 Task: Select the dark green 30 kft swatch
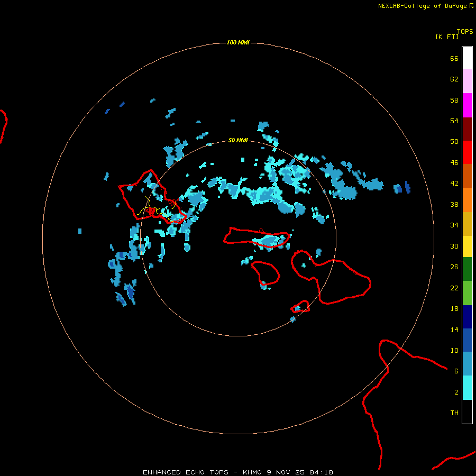(x=467, y=269)
